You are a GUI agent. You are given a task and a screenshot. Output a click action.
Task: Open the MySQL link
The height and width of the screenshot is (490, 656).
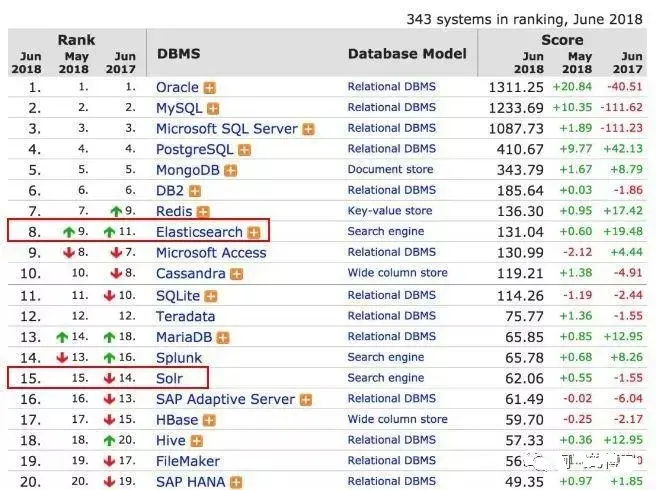[179, 108]
